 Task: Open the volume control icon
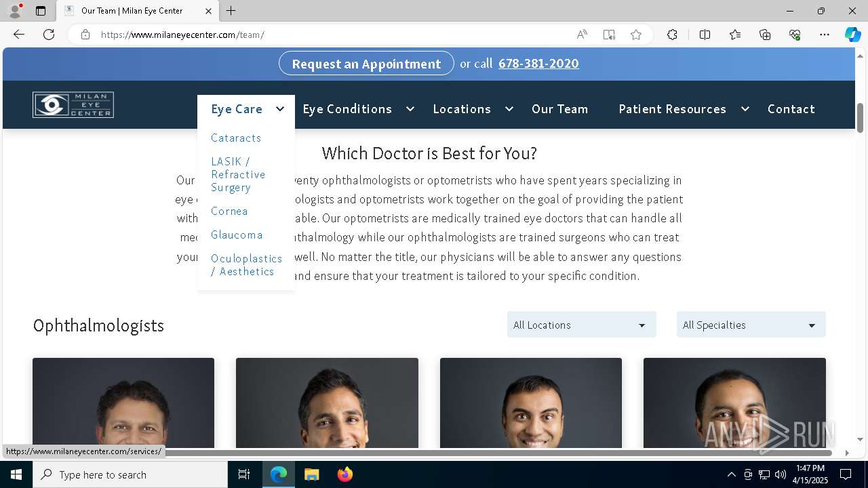point(781,474)
